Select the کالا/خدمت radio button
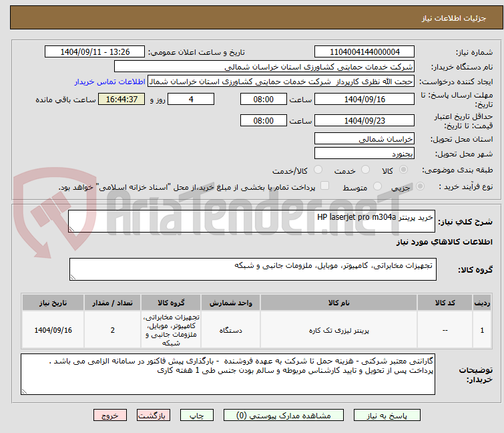This screenshot has height=433, width=504. pos(318,170)
